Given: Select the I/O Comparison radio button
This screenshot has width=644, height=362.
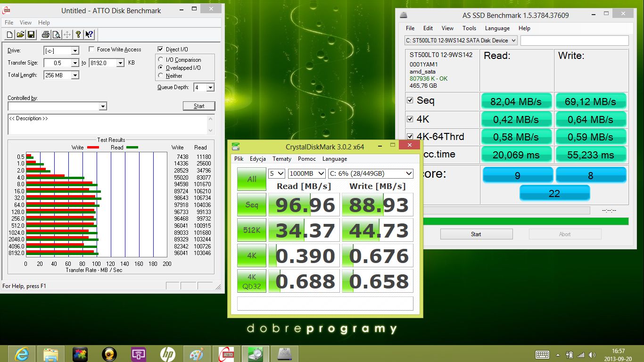Looking at the screenshot, I should pos(161,60).
